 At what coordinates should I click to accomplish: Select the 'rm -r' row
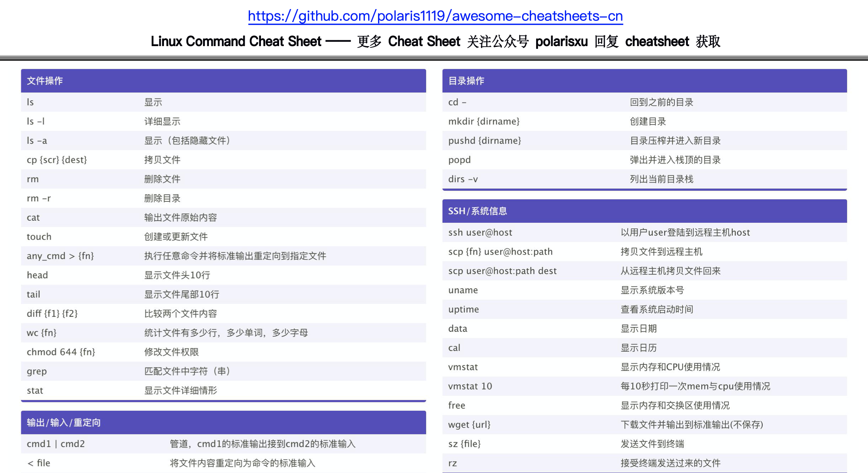39,198
